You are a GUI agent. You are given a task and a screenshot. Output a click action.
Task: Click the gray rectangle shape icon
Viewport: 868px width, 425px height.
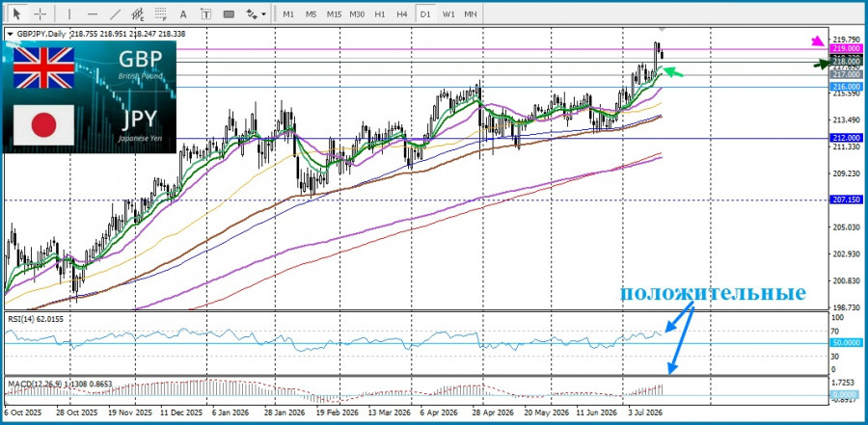[229, 13]
